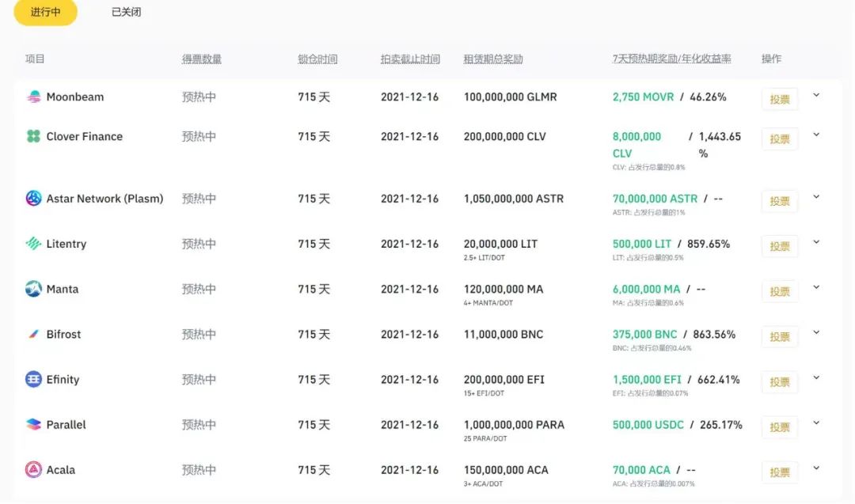Click the 6,000,000 MA reward value
Image resolution: width=855 pixels, height=504 pixels.
tap(646, 290)
